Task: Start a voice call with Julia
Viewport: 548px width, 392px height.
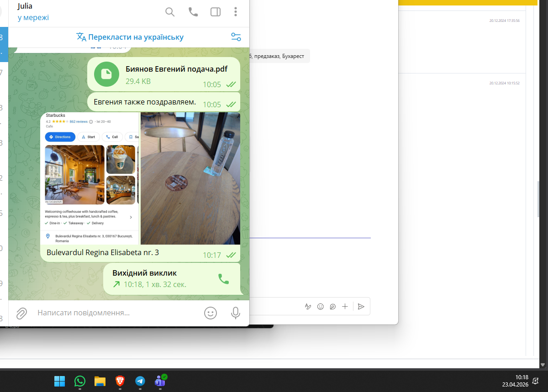Action: 193,12
